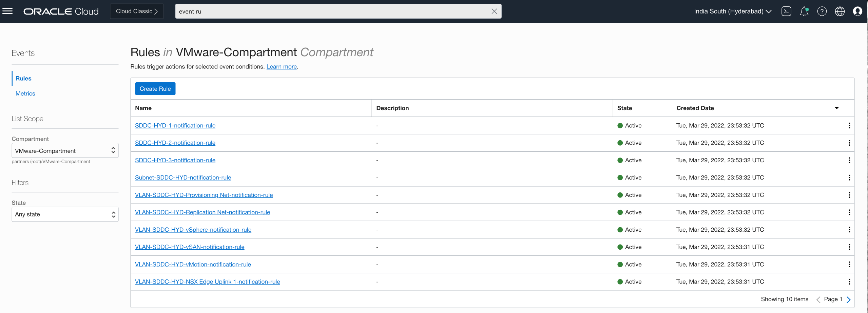This screenshot has height=313, width=868.
Task: Clear the search box with the X icon
Action: point(494,11)
